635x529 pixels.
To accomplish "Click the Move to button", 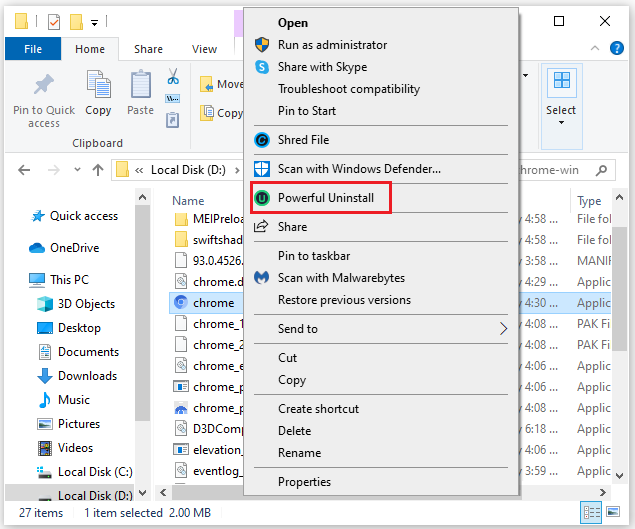I will click(222, 84).
